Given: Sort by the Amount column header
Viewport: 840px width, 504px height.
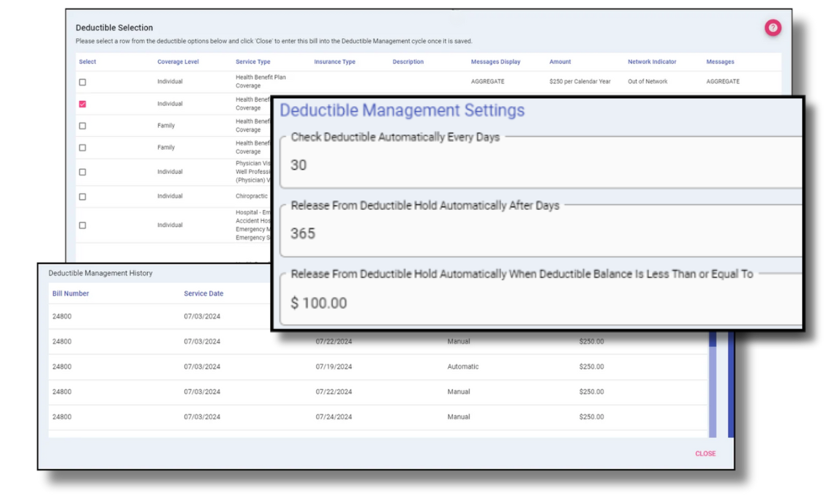Looking at the screenshot, I should 560,61.
